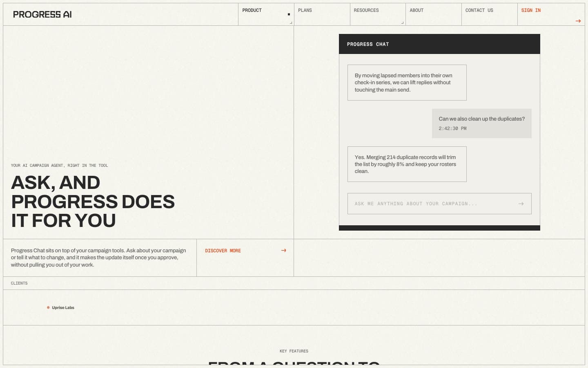Select the 'Can we also clean up the duplicates?' message

point(482,123)
